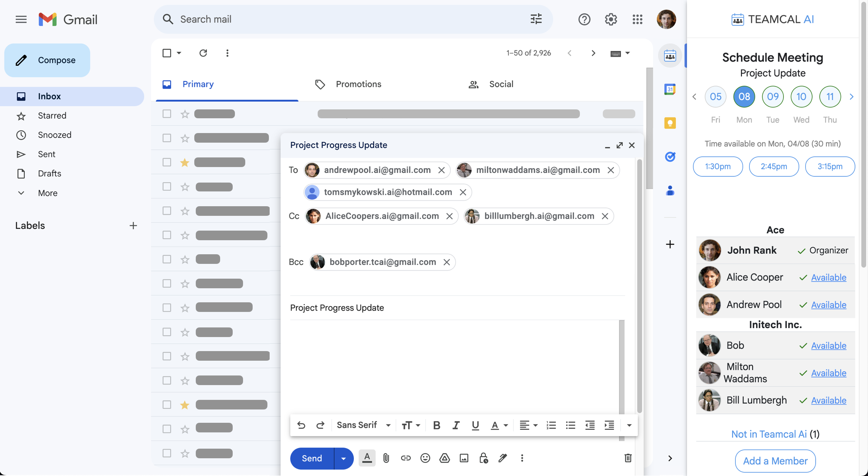The image size is (868, 476).
Task: Select date 10 Wed in TeamCal
Action: pyautogui.click(x=801, y=97)
